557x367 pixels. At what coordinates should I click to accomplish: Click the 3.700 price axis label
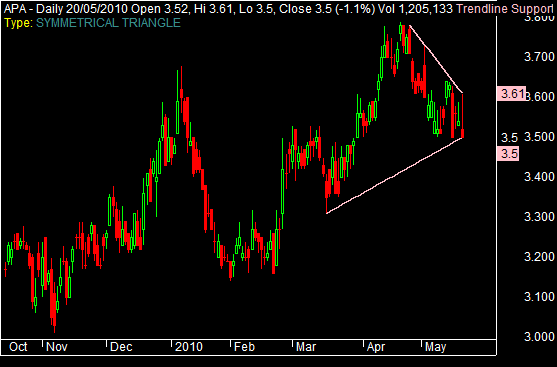(x=539, y=56)
